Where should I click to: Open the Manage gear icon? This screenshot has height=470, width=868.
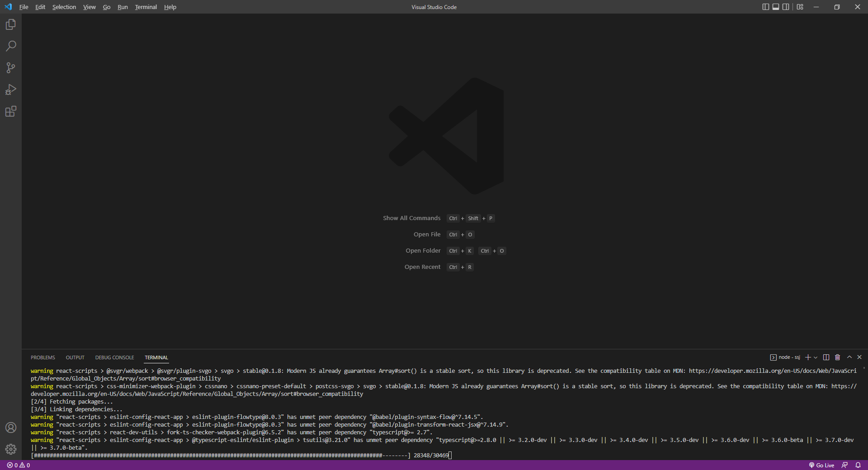pos(11,449)
